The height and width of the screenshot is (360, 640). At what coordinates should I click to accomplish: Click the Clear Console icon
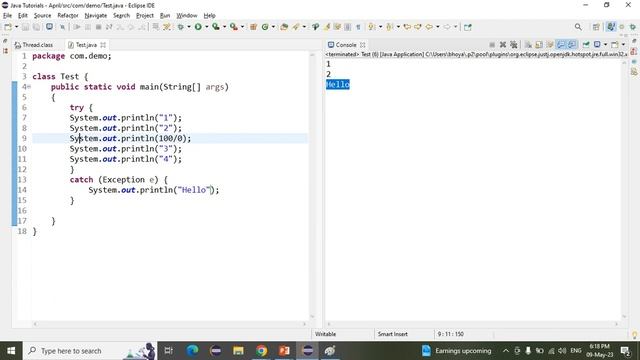click(x=528, y=45)
